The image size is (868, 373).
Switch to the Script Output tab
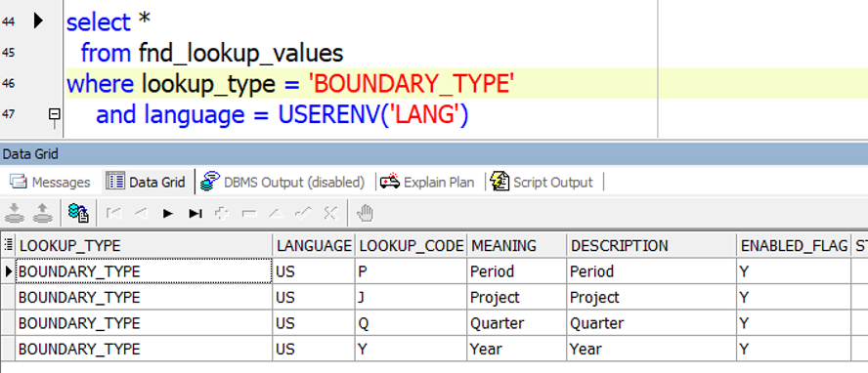click(542, 182)
